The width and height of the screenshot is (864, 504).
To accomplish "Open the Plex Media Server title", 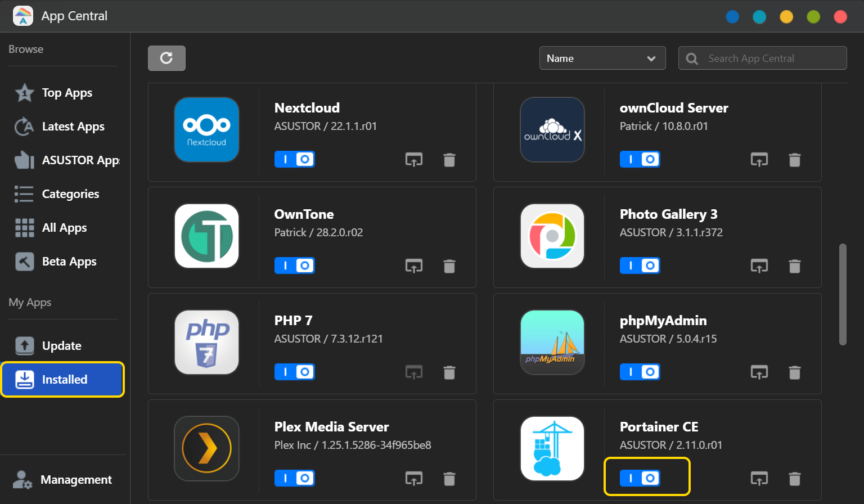I will click(x=332, y=427).
